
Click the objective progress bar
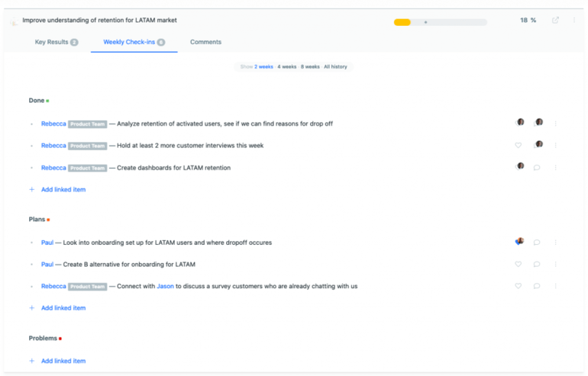coord(440,21)
